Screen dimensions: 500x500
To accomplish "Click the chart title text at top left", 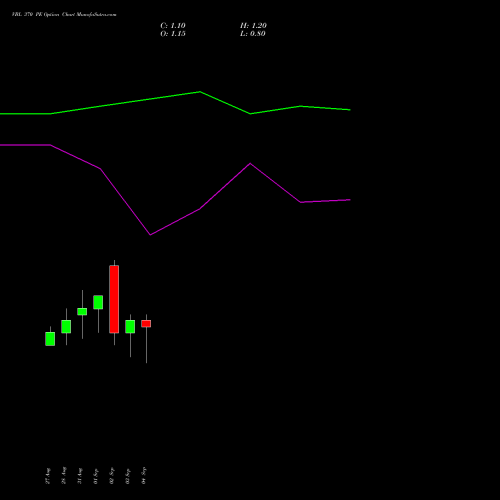I will pos(64,15).
